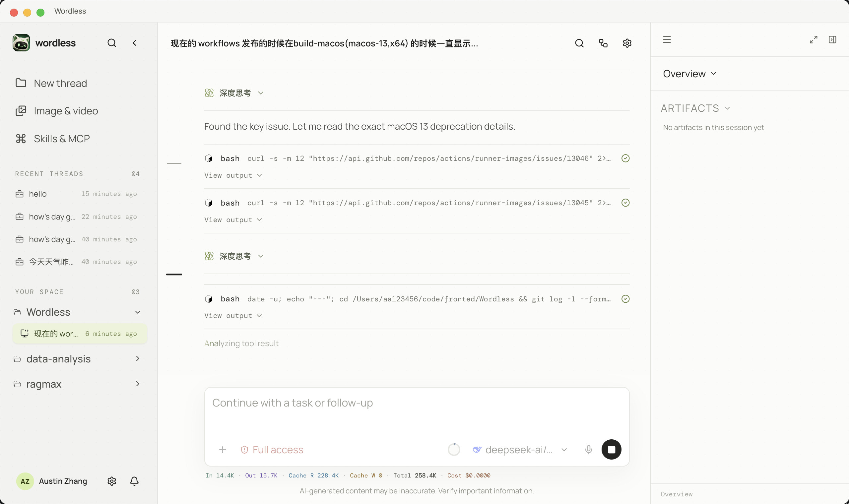Click 'Cache R 228.4K' stat
The width and height of the screenshot is (849, 504).
313,475
